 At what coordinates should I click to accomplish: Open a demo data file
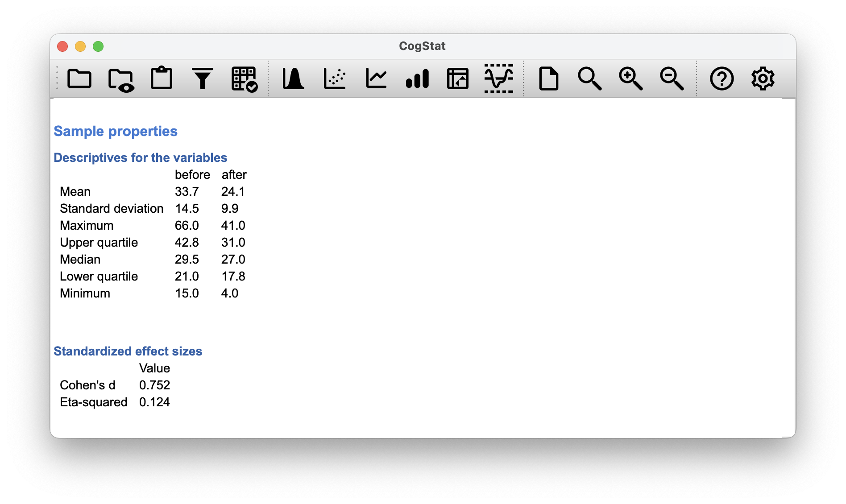coord(120,78)
